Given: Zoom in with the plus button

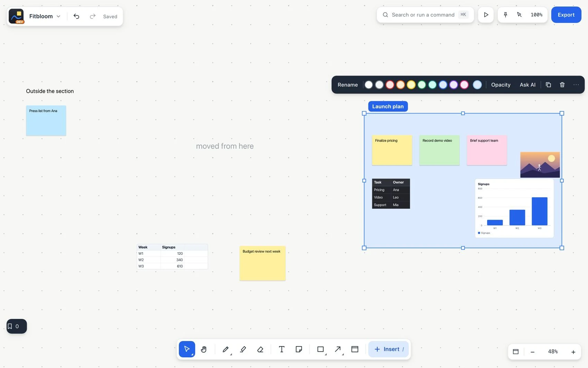Looking at the screenshot, I should tap(573, 352).
